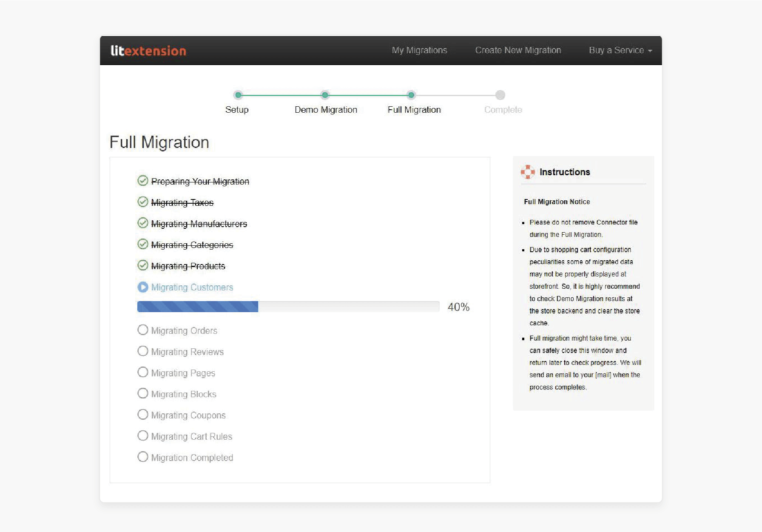Click the Full Migration step dot
The image size is (762, 532).
tap(411, 95)
